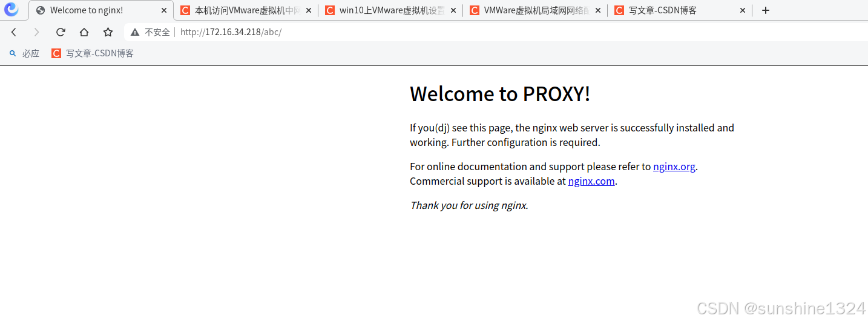Close the 本机访问VMware虚拟机 tab
This screenshot has width=868, height=324.
point(309,10)
